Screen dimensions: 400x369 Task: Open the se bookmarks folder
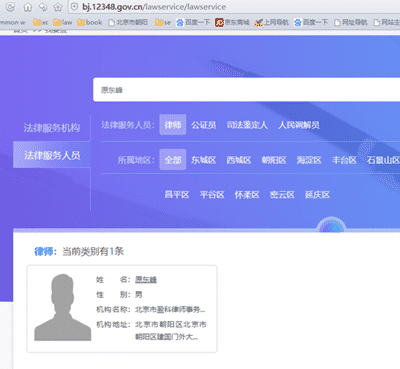pyautogui.click(x=163, y=22)
